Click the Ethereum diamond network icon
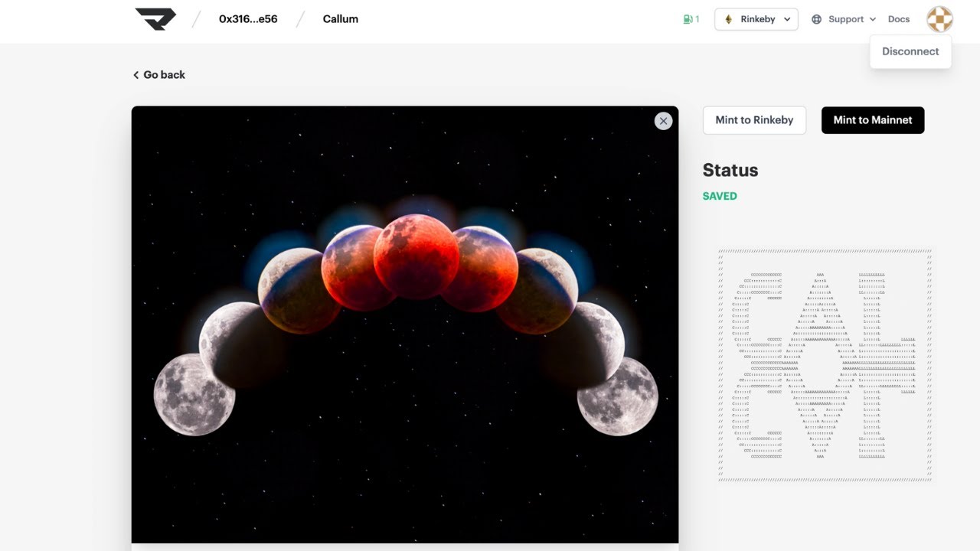 [728, 19]
